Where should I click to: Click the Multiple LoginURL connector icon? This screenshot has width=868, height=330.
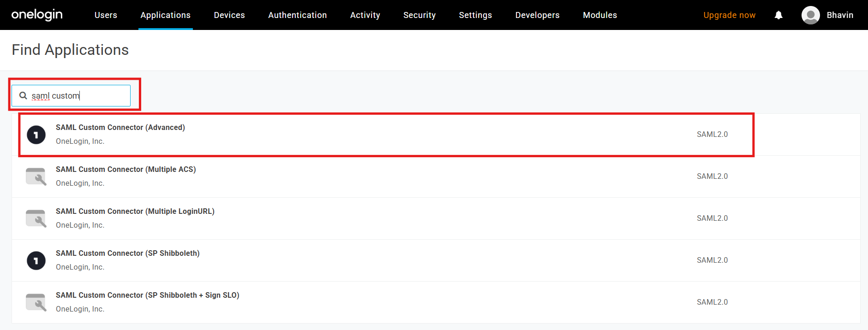tap(36, 218)
